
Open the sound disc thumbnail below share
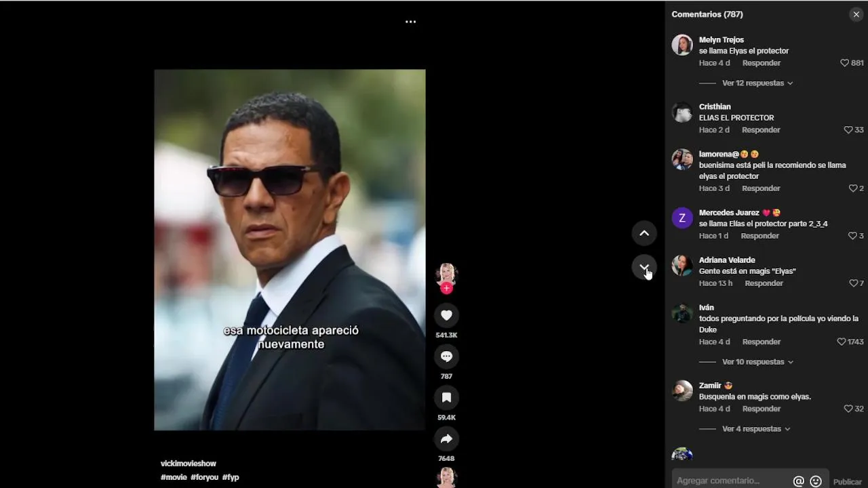click(446, 477)
